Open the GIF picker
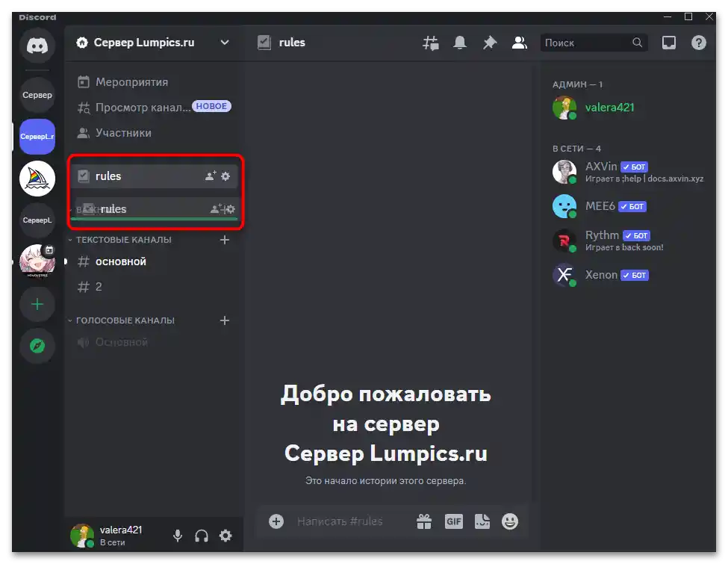 453,521
